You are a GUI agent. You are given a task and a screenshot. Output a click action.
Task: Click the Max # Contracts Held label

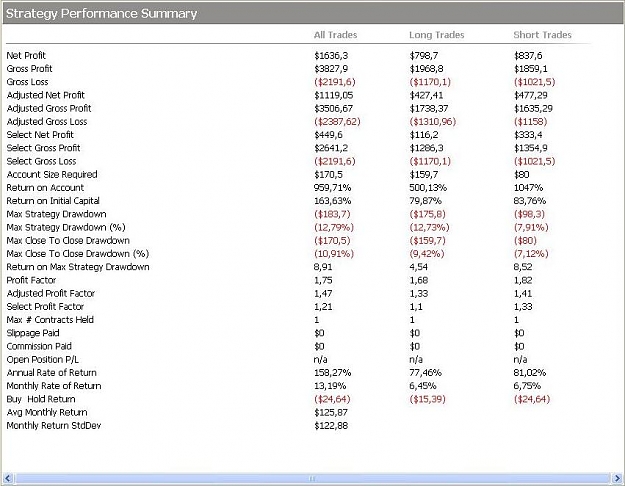pos(50,319)
